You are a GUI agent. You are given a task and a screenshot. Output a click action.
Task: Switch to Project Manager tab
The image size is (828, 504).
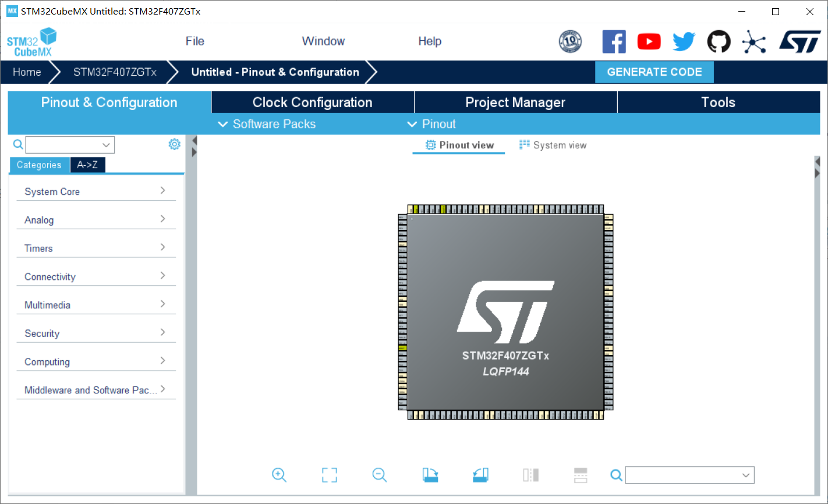(515, 102)
